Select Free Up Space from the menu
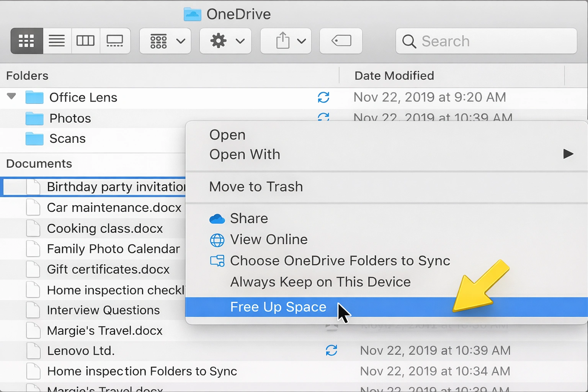 pyautogui.click(x=278, y=307)
